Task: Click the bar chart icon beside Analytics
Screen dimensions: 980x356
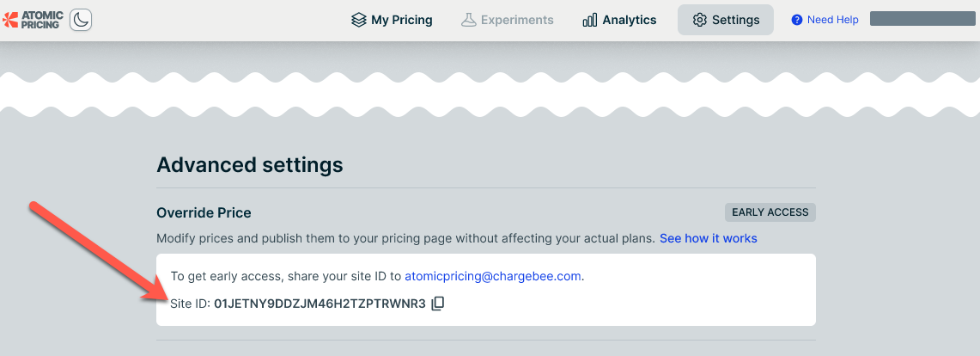Action: click(589, 20)
